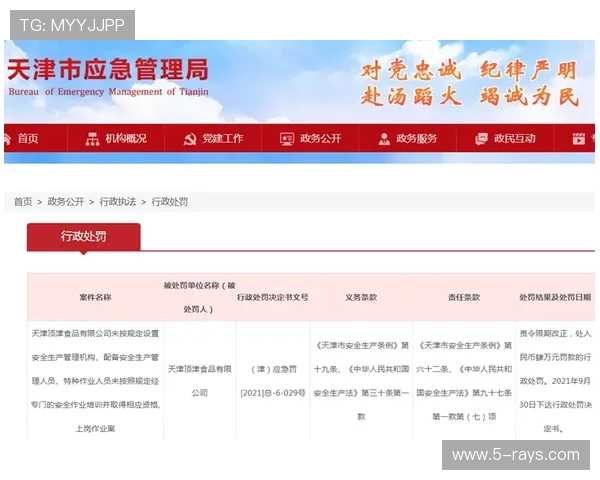Open the 首页 navigation menu item
600x480 pixels.
(x=28, y=138)
